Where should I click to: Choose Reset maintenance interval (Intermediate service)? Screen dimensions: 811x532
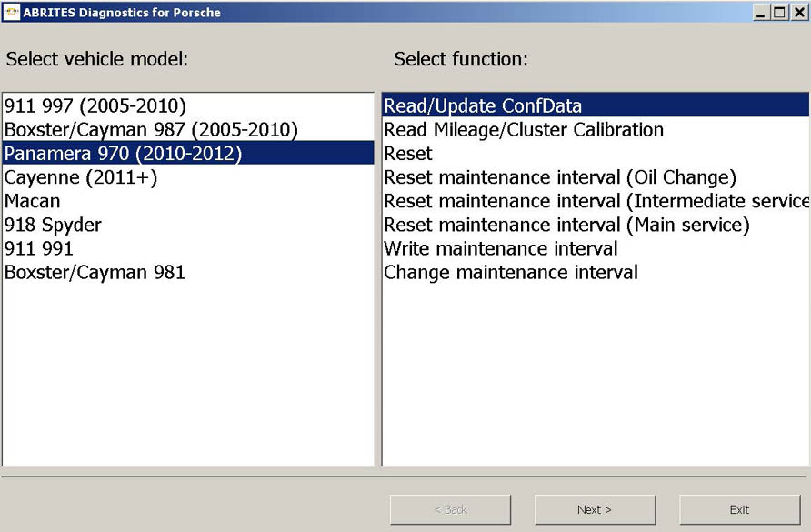[x=596, y=201]
